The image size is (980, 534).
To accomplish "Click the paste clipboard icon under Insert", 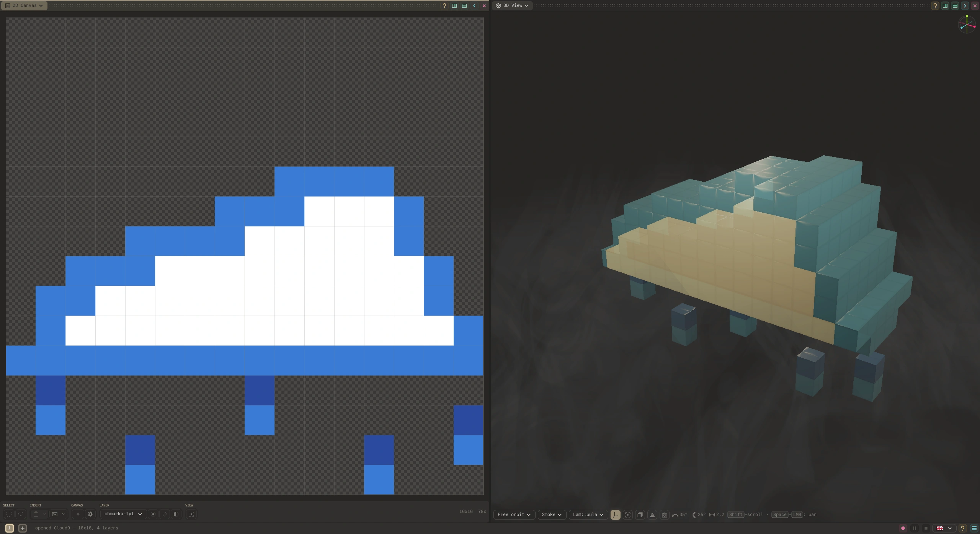I will coord(36,514).
